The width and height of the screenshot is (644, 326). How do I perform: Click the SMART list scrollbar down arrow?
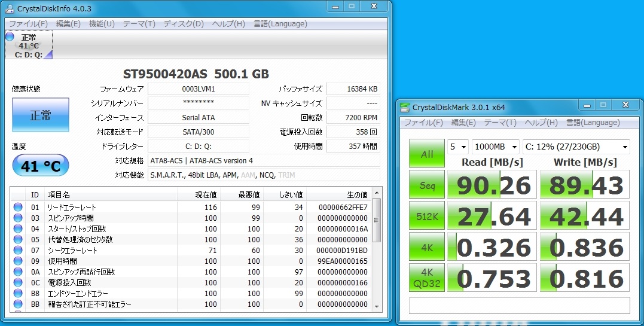pyautogui.click(x=377, y=307)
